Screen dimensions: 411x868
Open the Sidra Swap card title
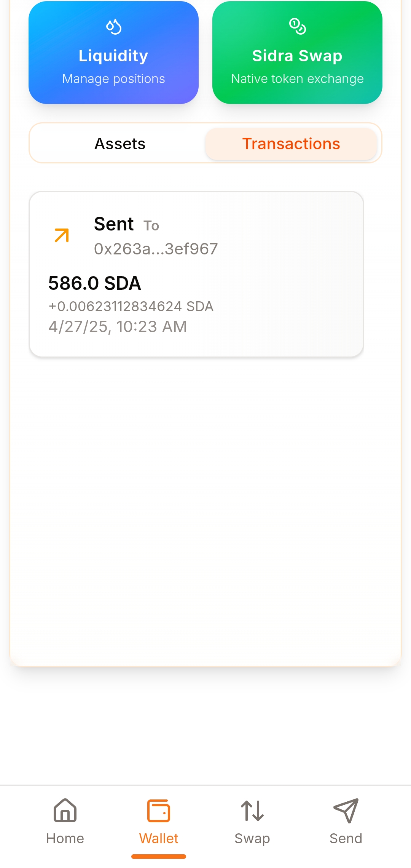click(297, 56)
